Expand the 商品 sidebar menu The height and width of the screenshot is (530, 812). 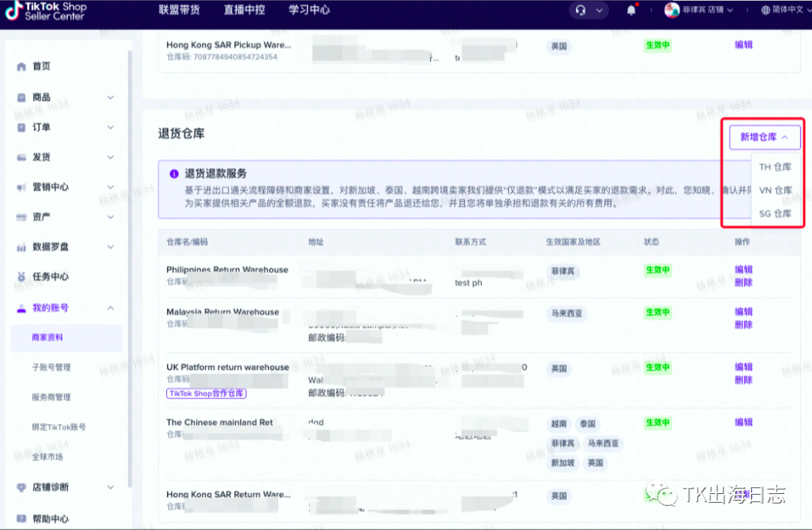[x=111, y=98]
